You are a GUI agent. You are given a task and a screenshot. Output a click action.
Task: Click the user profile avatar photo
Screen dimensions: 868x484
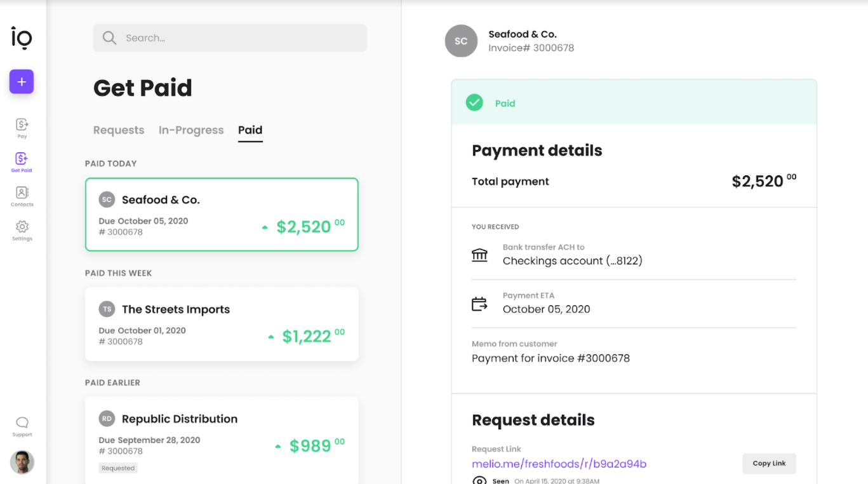coord(22,462)
